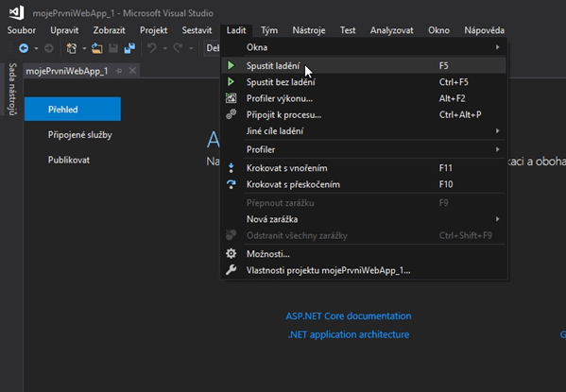Click the Redo toolbar icon

tap(178, 48)
